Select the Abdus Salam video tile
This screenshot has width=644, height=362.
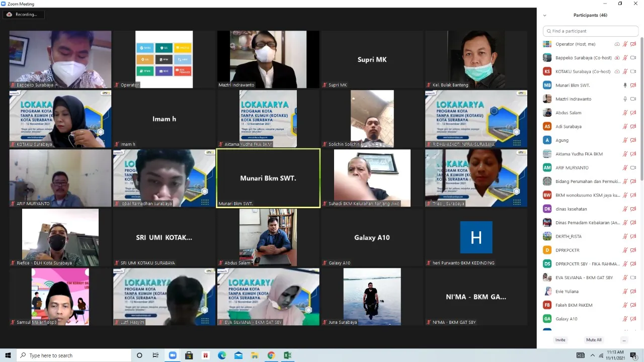pyautogui.click(x=268, y=237)
